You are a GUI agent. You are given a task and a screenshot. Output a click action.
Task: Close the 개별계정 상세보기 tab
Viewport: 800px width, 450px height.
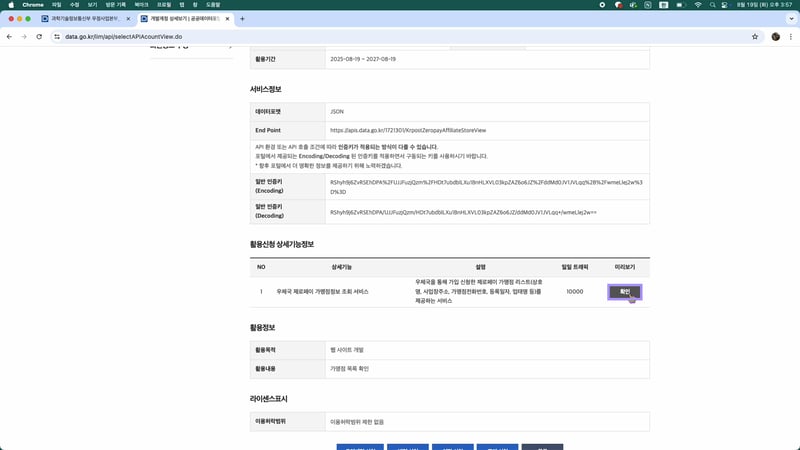(227, 18)
